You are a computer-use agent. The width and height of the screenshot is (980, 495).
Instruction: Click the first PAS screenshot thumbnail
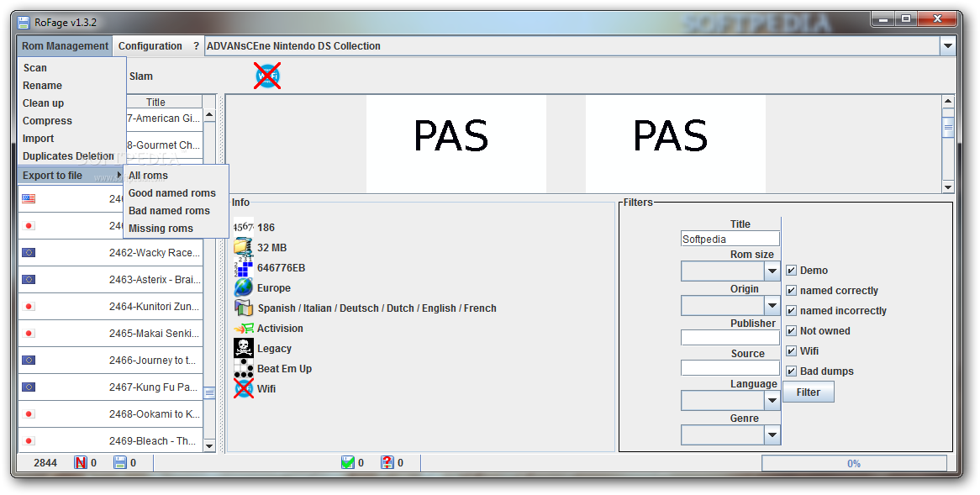[x=456, y=144]
